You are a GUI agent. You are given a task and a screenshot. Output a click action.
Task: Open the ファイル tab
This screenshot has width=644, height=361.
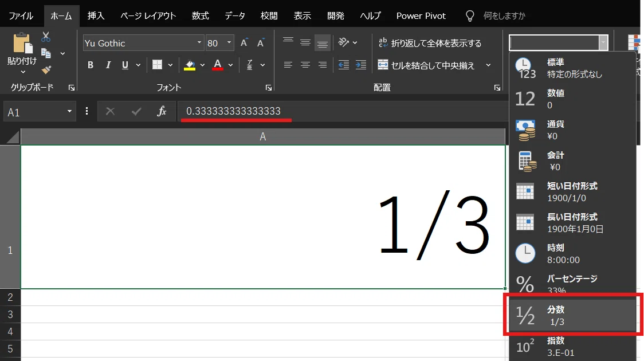21,16
